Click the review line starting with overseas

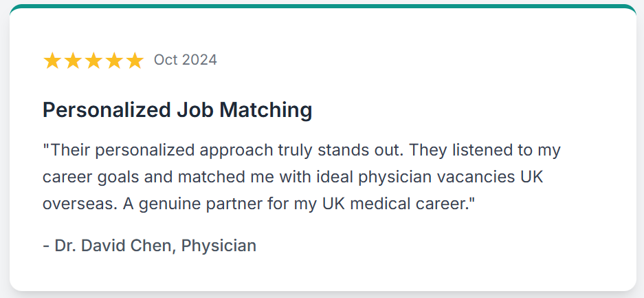pos(258,204)
